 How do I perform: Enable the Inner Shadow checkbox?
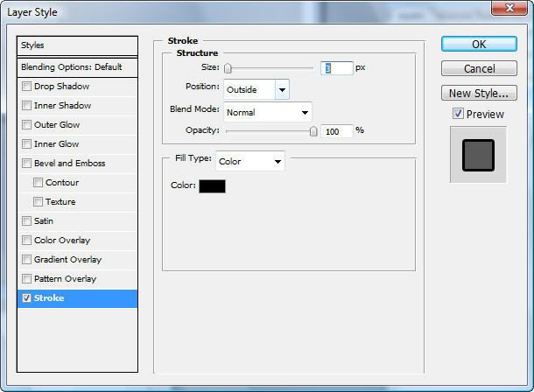26,106
